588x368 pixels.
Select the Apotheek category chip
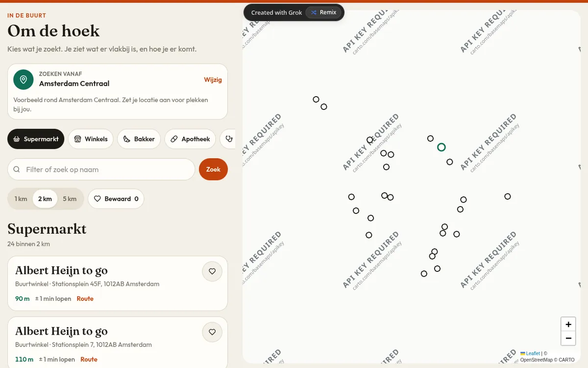pos(190,139)
